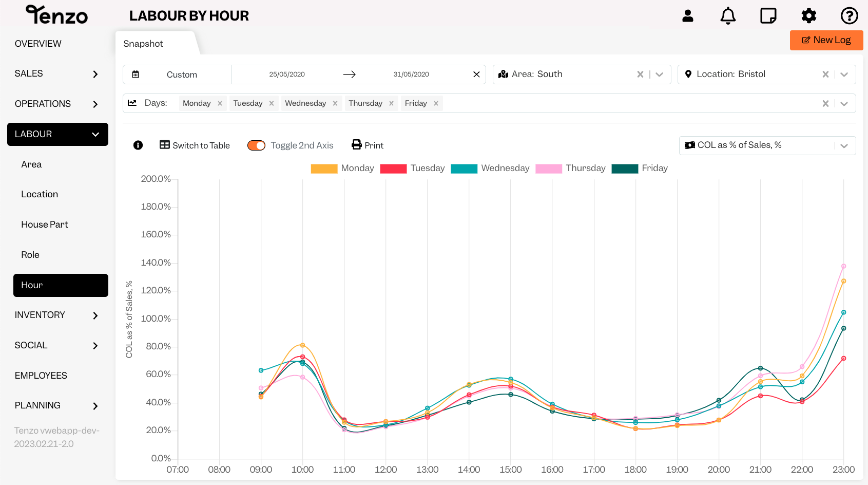This screenshot has width=868, height=485.
Task: Click the money icon in metric selector
Action: [690, 145]
